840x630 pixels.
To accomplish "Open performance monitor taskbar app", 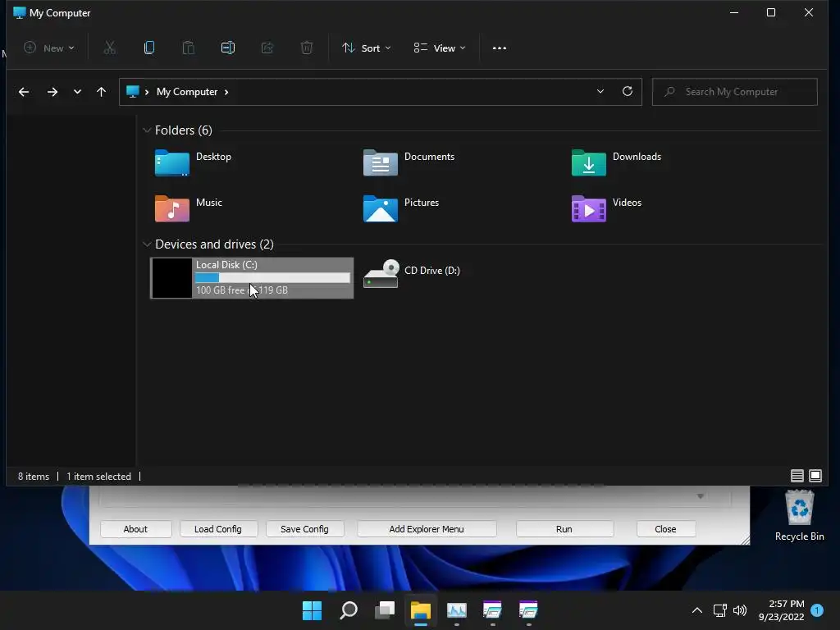I will (x=456, y=610).
